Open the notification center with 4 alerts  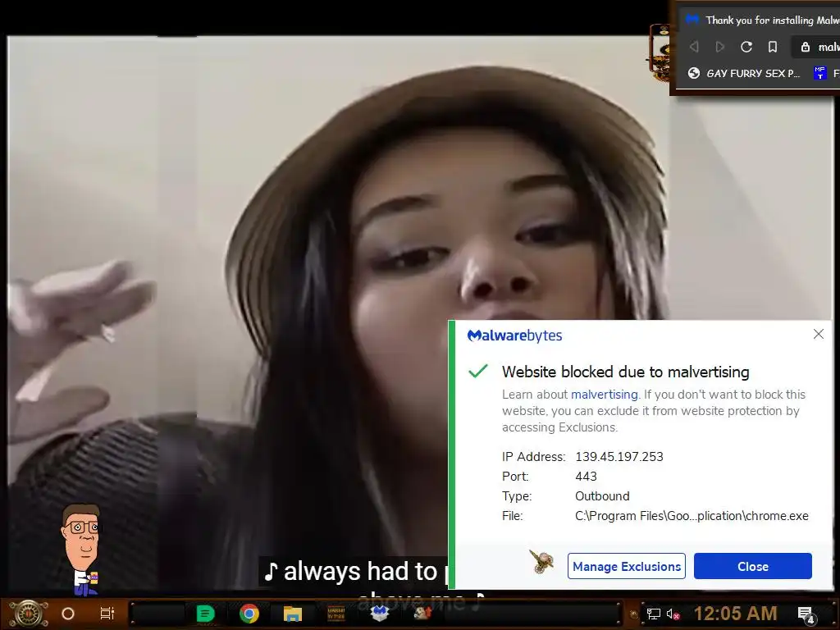pos(806,614)
